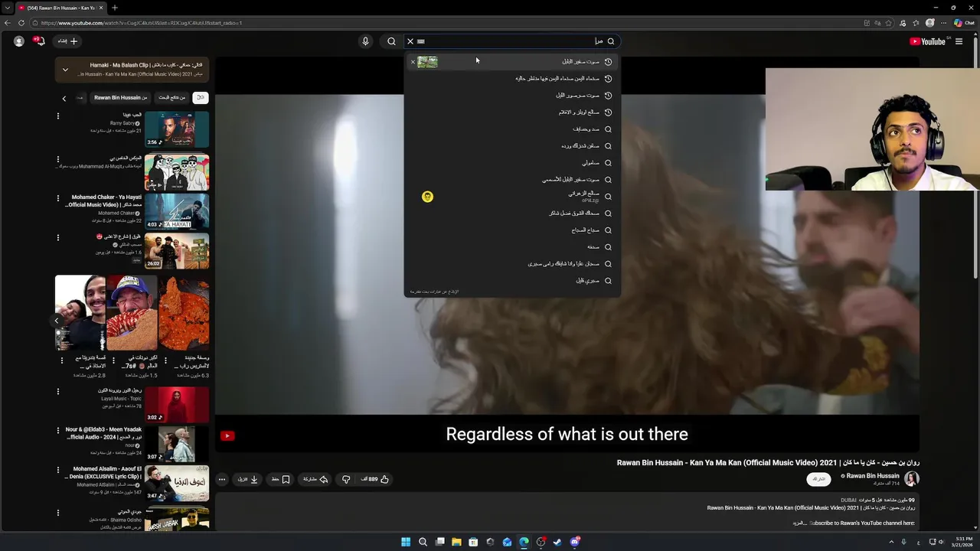Open Discord from the taskbar

click(x=575, y=542)
